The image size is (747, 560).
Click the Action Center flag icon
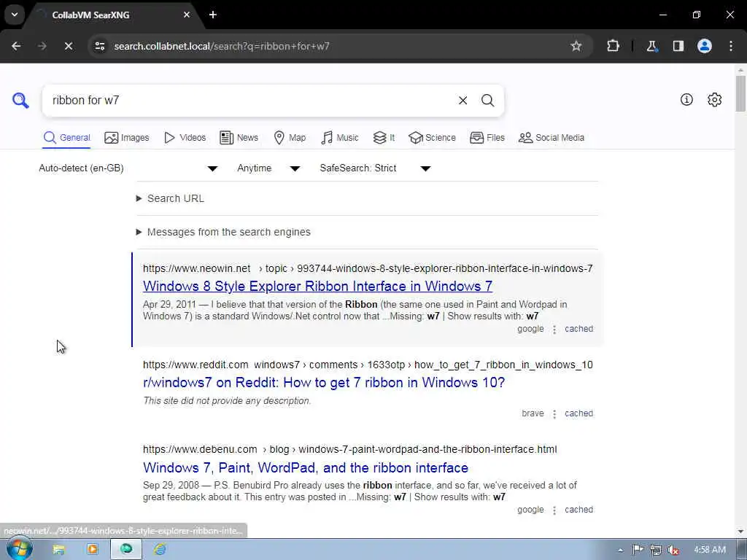638,550
